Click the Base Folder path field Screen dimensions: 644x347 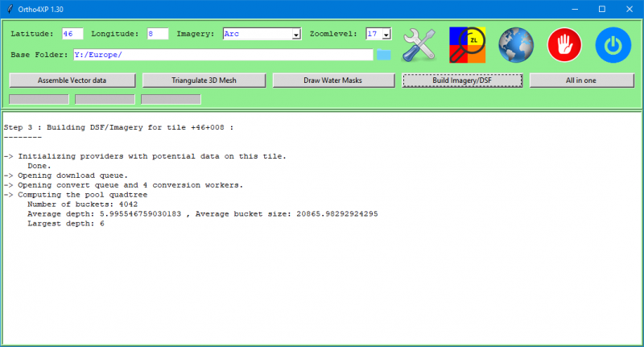(223, 55)
